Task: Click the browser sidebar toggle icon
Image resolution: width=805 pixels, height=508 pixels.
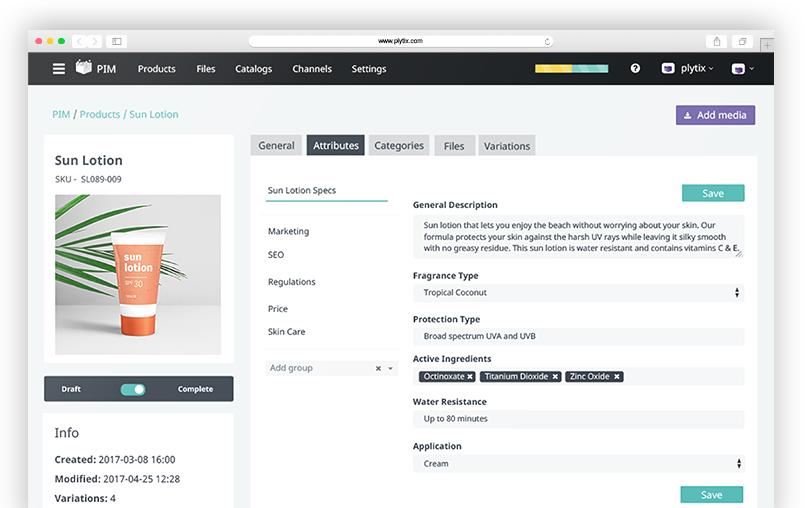Action: 117,41
